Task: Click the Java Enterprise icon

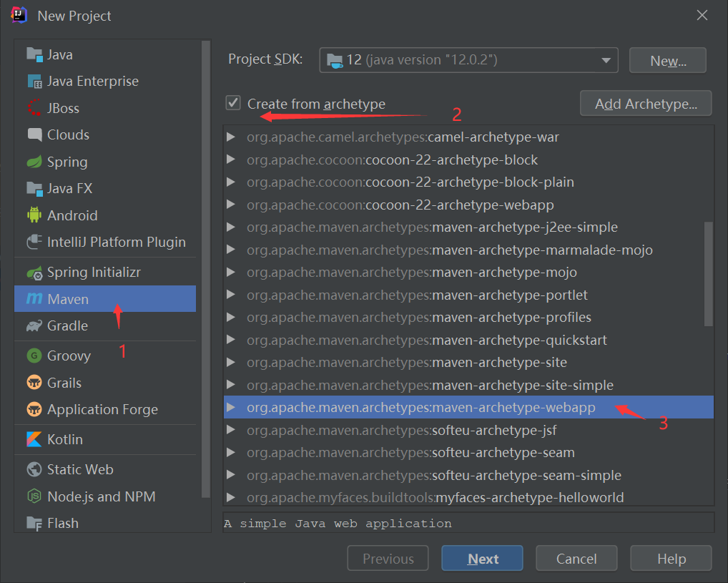Action: [x=34, y=82]
